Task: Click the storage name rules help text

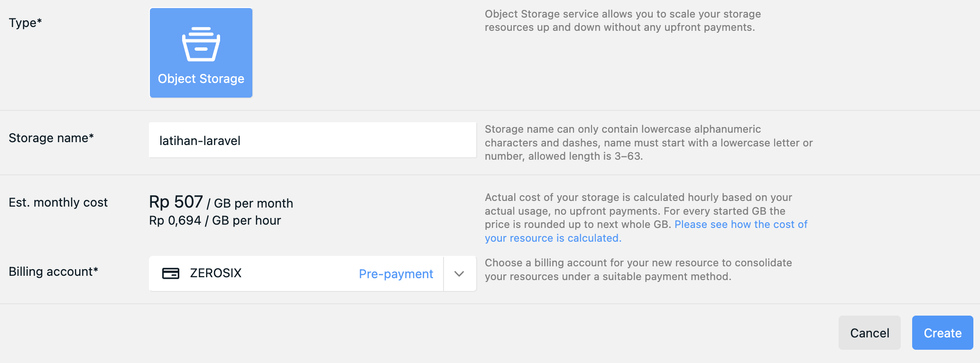Action: coord(648,143)
